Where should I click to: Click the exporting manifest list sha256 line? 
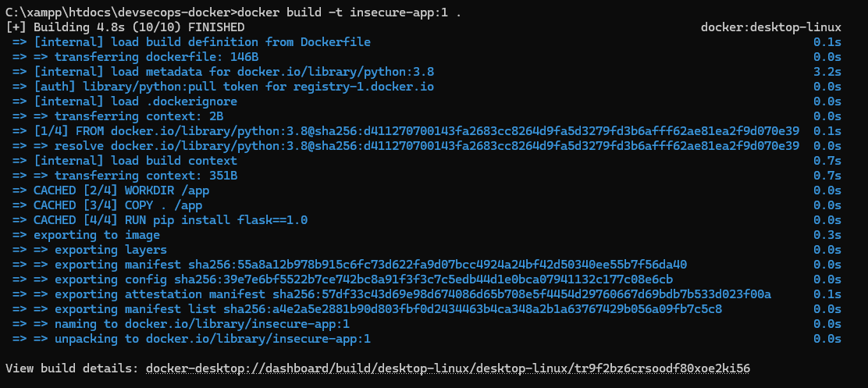click(388, 308)
